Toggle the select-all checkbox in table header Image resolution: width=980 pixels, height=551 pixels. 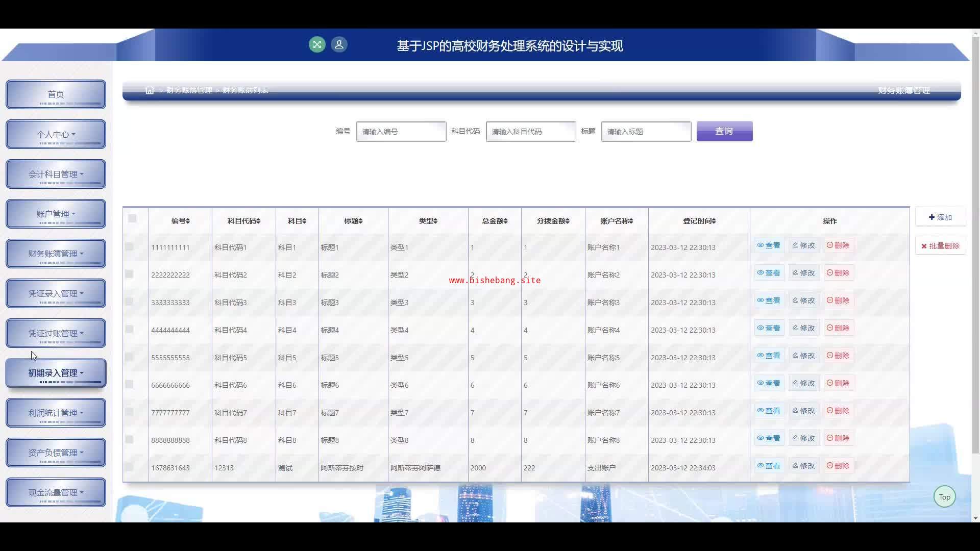point(132,218)
